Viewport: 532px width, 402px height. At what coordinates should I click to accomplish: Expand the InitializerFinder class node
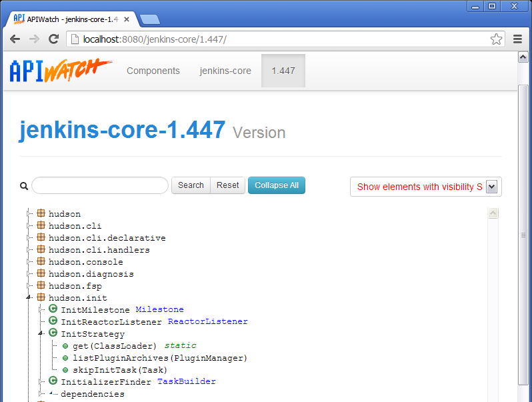pyautogui.click(x=41, y=381)
